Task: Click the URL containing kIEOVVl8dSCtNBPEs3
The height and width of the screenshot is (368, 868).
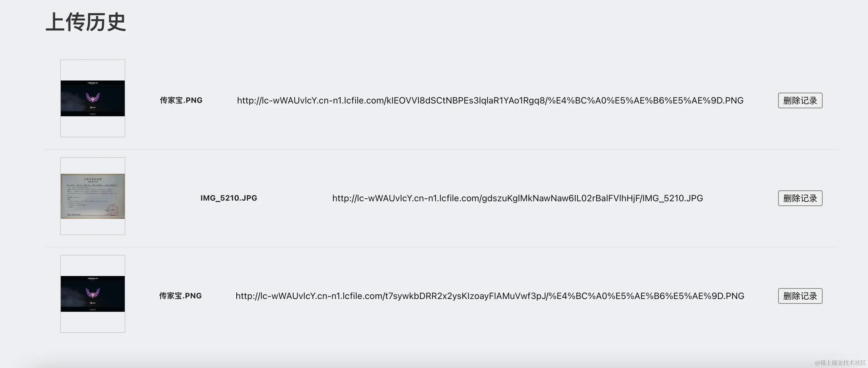Action: point(490,100)
